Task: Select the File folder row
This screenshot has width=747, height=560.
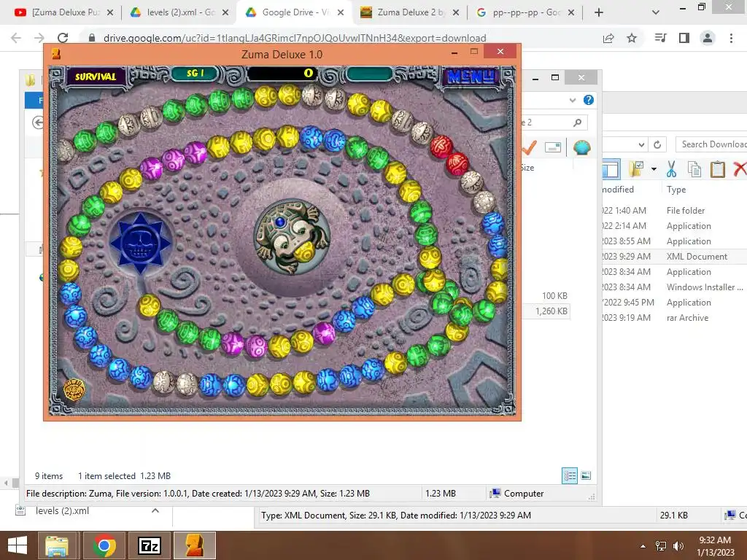Action: (675, 210)
